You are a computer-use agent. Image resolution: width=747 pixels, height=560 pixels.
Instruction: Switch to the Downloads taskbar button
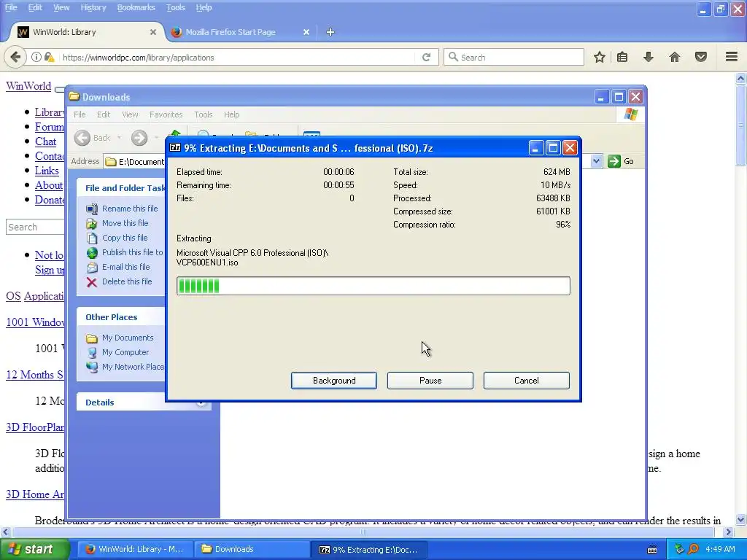[x=251, y=549]
